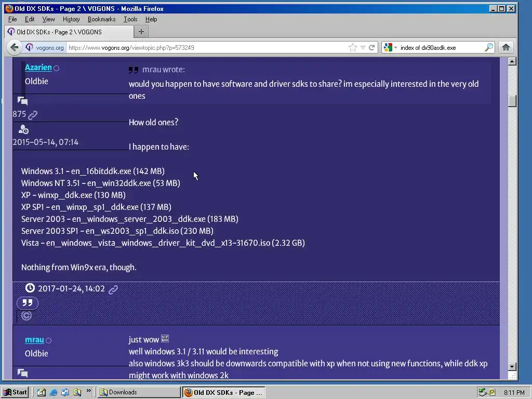Open a new tab with the plus button
Image resolution: width=532 pixels, height=399 pixels.
[141, 32]
